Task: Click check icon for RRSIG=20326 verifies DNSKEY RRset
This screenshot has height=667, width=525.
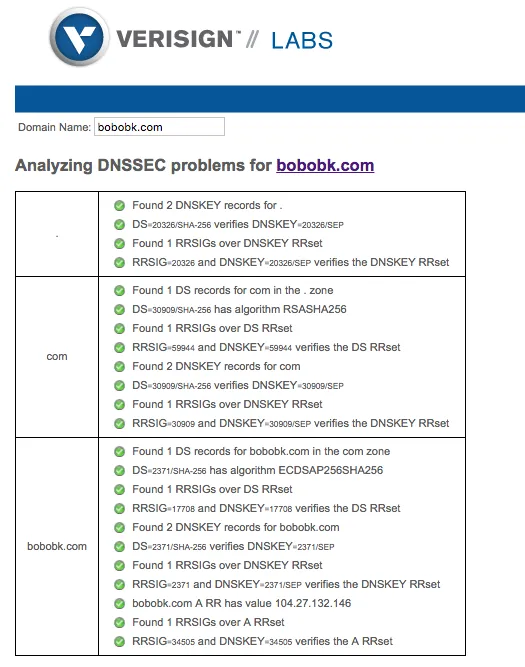Action: (120, 262)
